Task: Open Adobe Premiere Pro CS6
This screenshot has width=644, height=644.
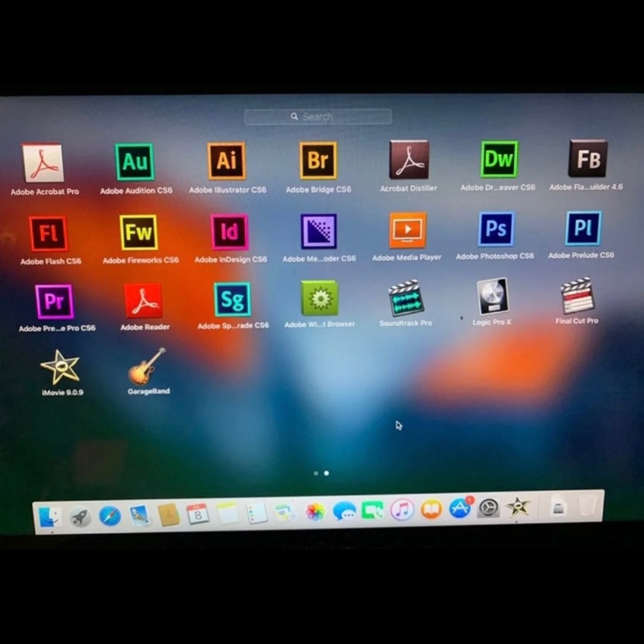Action: click(x=54, y=301)
